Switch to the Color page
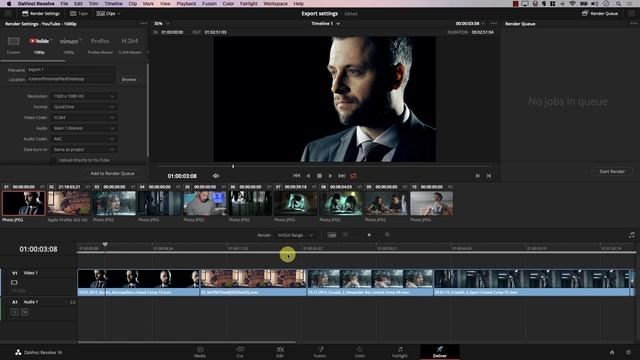This screenshot has height=360, width=640. (360, 352)
